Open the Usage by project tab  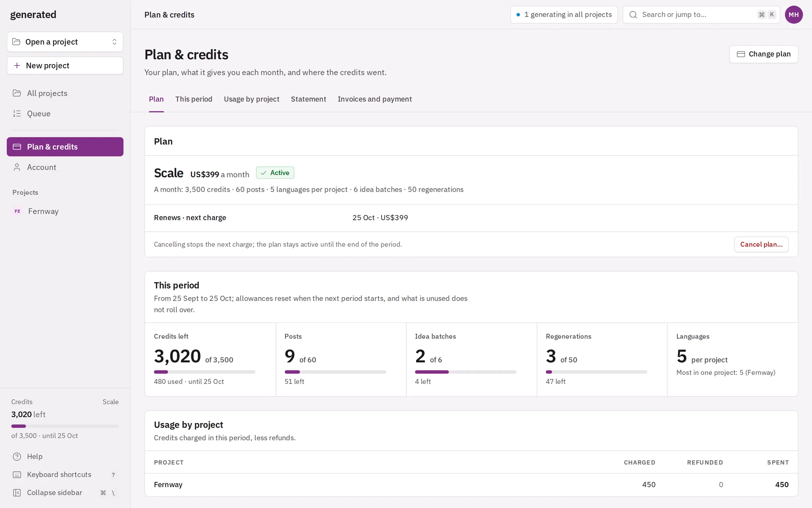coord(252,99)
